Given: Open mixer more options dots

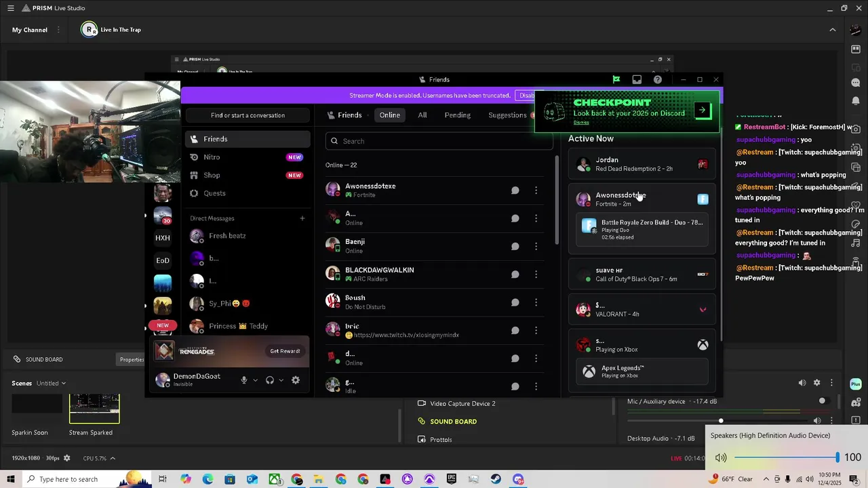Looking at the screenshot, I should [x=832, y=383].
